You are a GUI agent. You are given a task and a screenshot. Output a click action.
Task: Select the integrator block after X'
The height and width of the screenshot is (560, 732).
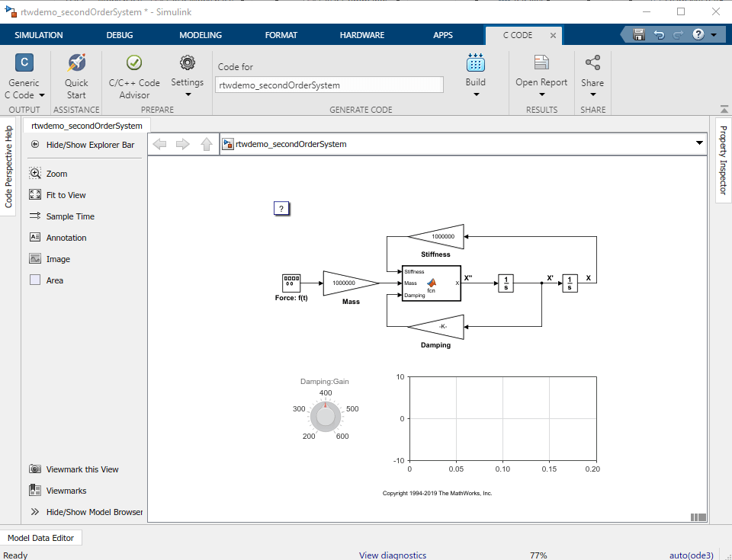tap(570, 283)
